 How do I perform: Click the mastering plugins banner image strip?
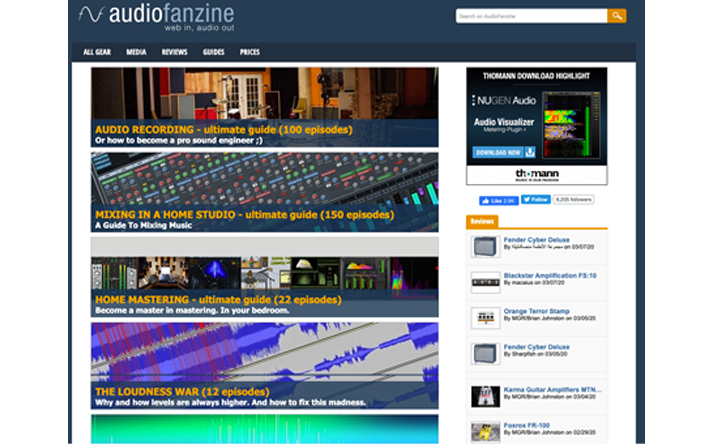[x=265, y=273]
